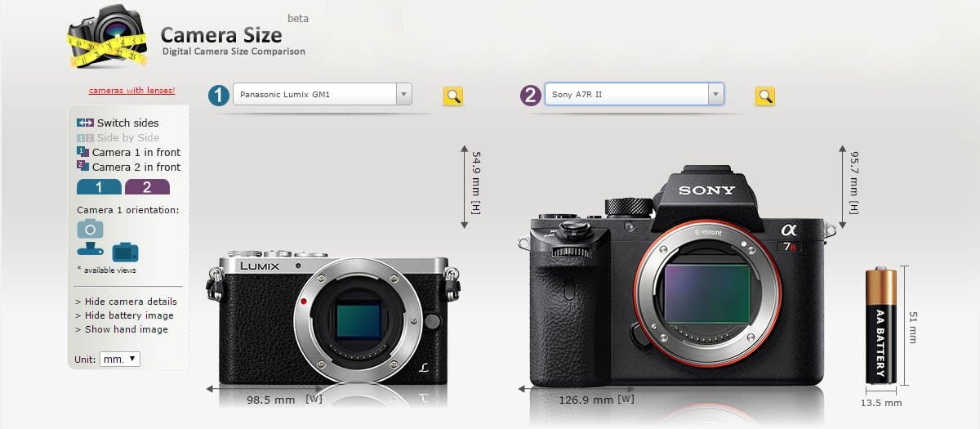This screenshot has height=429, width=980.
Task: Click the * available views note
Action: tap(107, 270)
